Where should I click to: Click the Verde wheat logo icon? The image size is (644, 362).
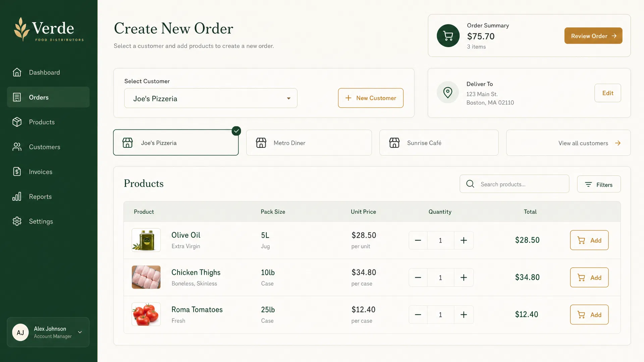coord(22,29)
